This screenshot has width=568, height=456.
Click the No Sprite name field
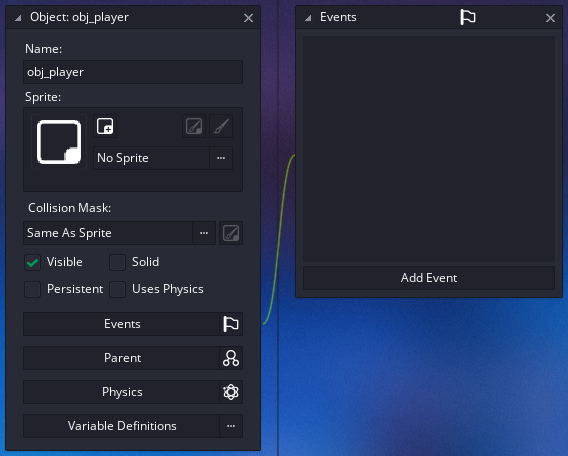(x=151, y=158)
